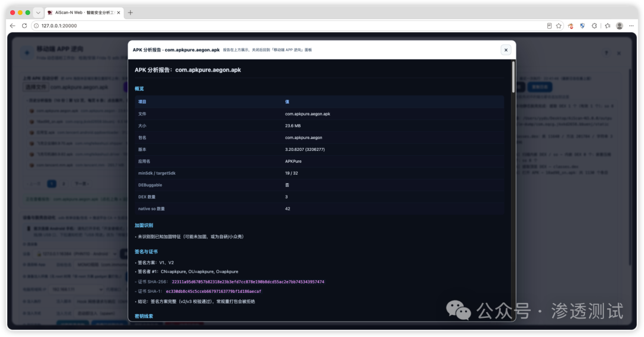This screenshot has height=337, width=644.
Task: Open the blue shield extension icon
Action: [x=582, y=26]
